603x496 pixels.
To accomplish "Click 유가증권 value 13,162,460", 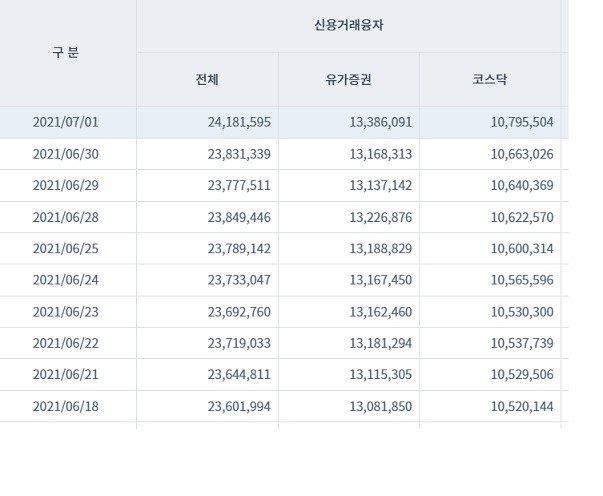I will (381, 312).
